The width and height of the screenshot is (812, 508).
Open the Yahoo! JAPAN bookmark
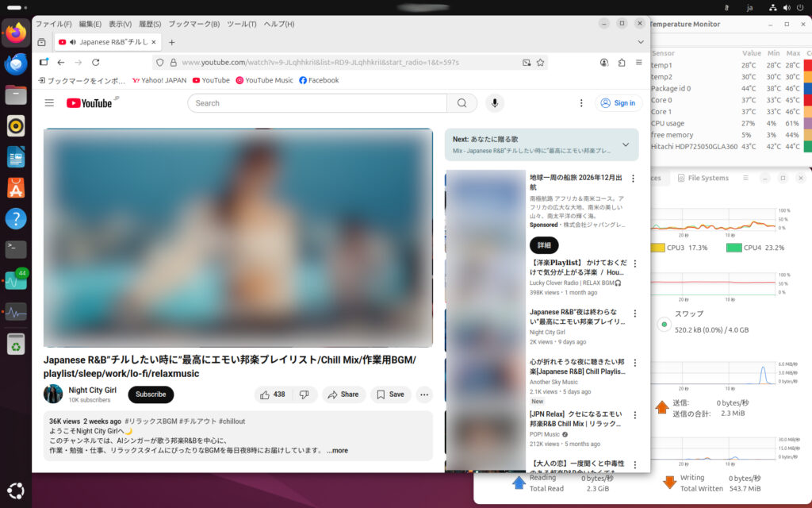[x=159, y=80]
